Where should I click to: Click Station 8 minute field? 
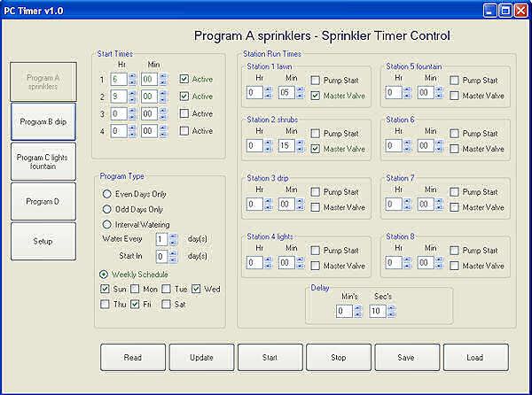[426, 262]
